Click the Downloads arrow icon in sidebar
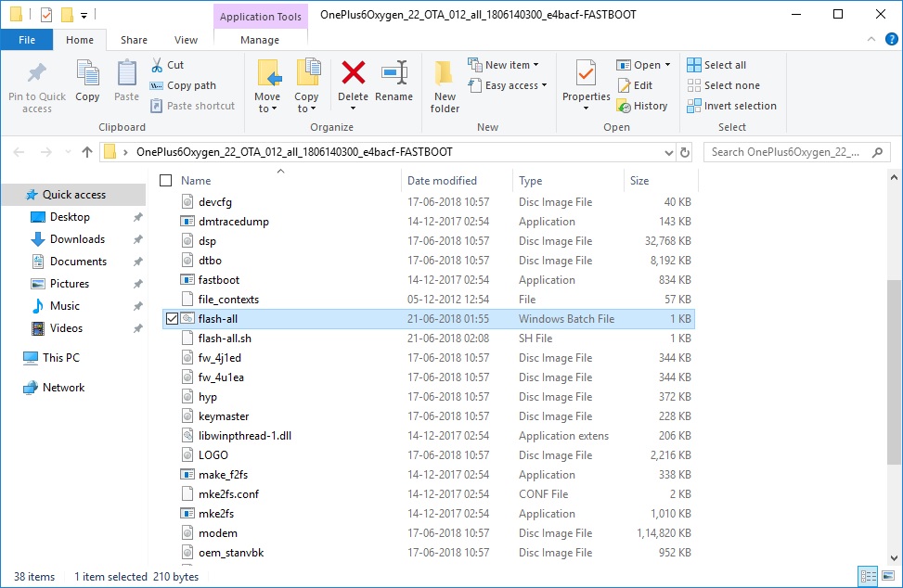Viewport: 903px width, 588px height. 37,239
